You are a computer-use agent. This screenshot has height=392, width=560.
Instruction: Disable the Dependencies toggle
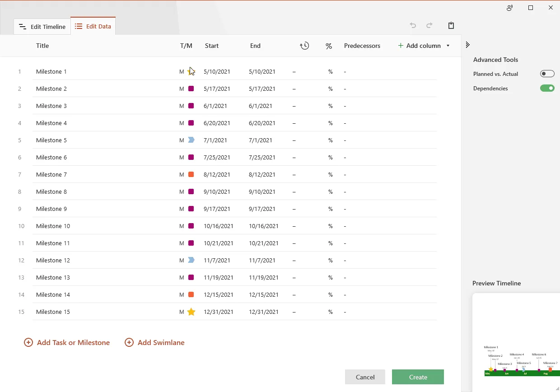pos(547,89)
